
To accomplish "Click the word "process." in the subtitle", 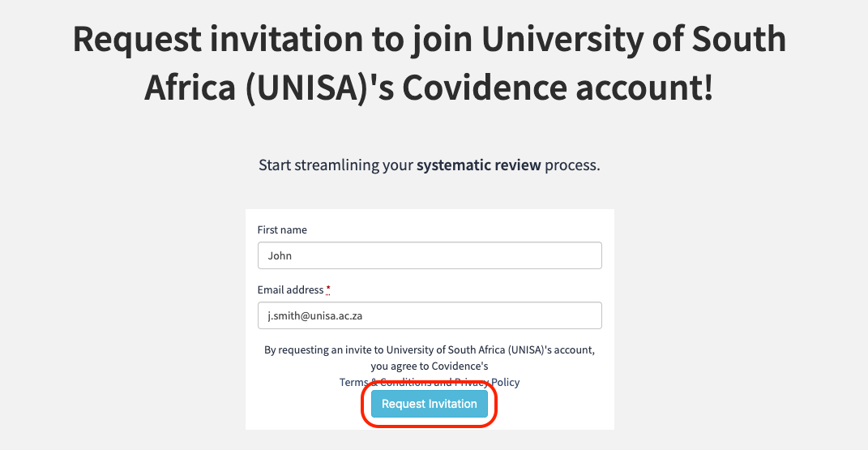I will click(x=572, y=165).
